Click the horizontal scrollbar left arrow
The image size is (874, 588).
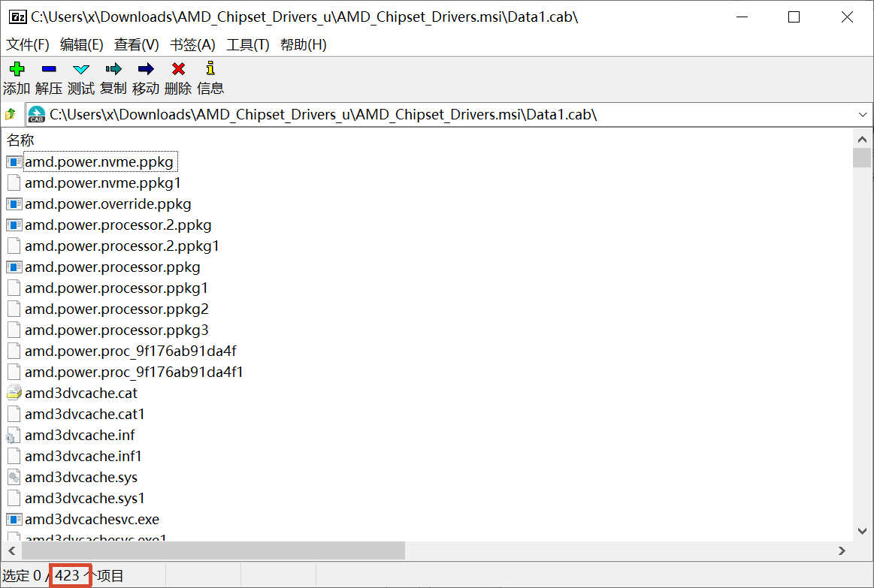coord(11,550)
